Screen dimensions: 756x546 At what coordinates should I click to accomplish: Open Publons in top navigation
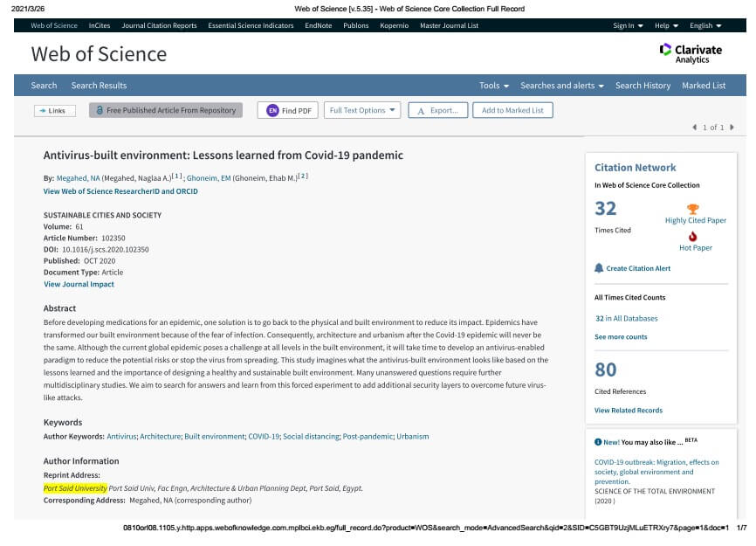click(x=356, y=25)
